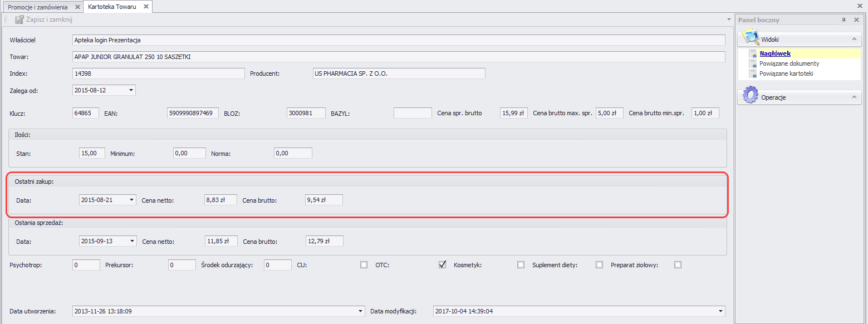Click the Powiązane dokumenty icon
This screenshot has height=324, width=868.
[753, 64]
